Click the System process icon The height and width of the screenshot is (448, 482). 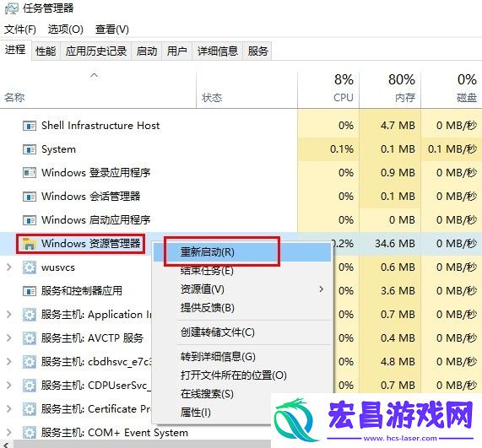pyautogui.click(x=30, y=149)
